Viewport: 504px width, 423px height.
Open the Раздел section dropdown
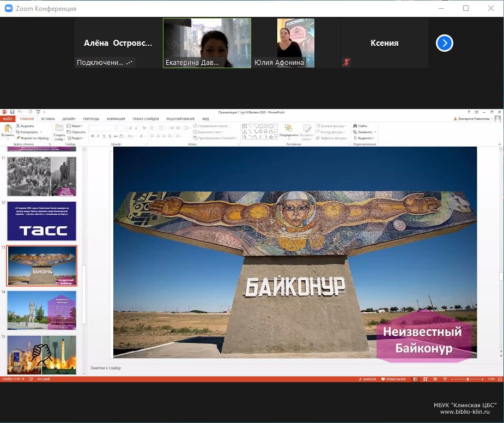coord(75,138)
